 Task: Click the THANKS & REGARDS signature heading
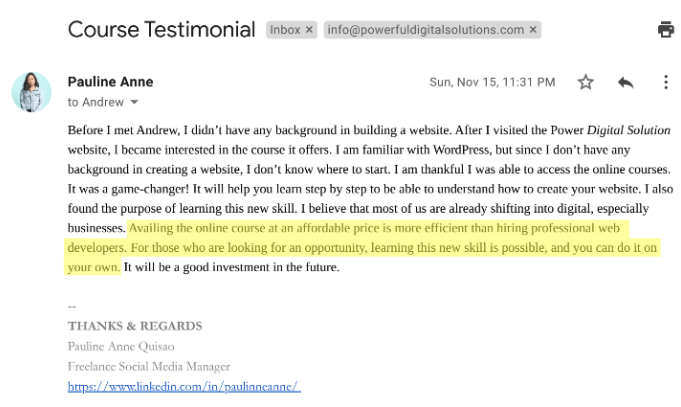134,326
